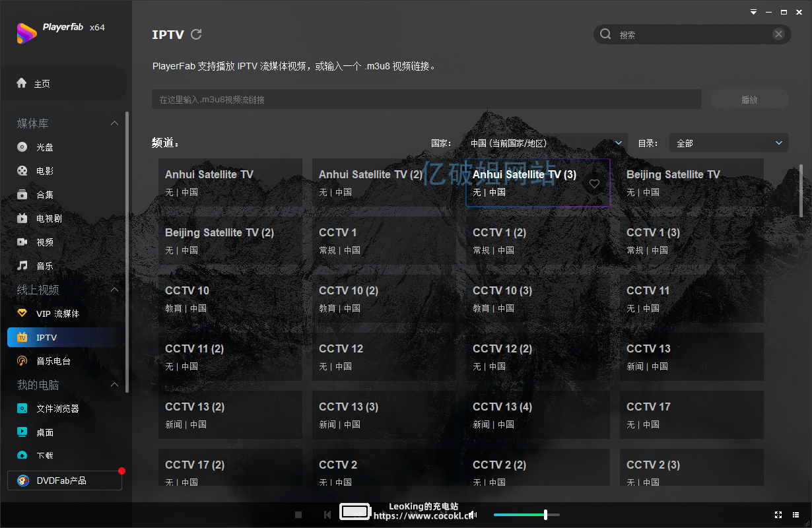Open CCTV 10 channel card
Viewport: 812px width, 528px height.
(x=230, y=298)
